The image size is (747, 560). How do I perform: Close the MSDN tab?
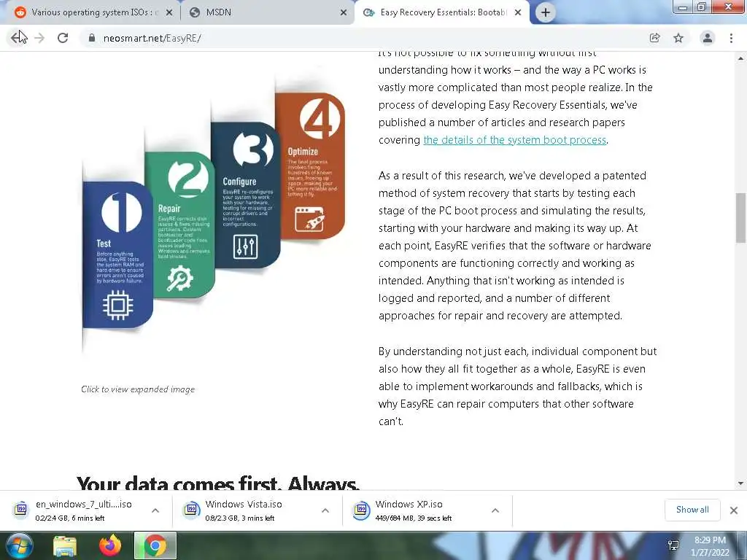(x=344, y=12)
